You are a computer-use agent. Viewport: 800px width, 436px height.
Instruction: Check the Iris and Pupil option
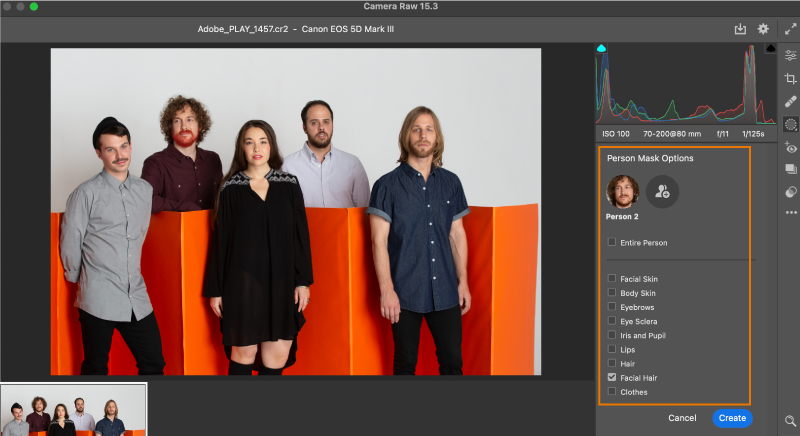tap(612, 335)
